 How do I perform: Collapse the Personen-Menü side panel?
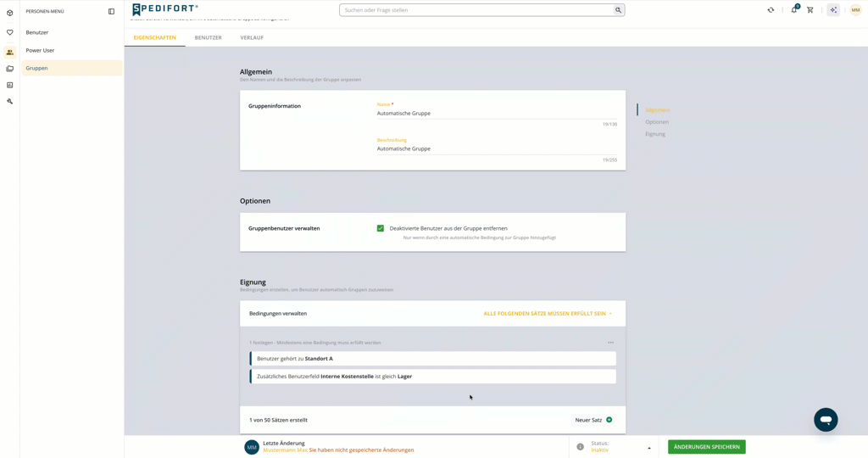pos(111,11)
